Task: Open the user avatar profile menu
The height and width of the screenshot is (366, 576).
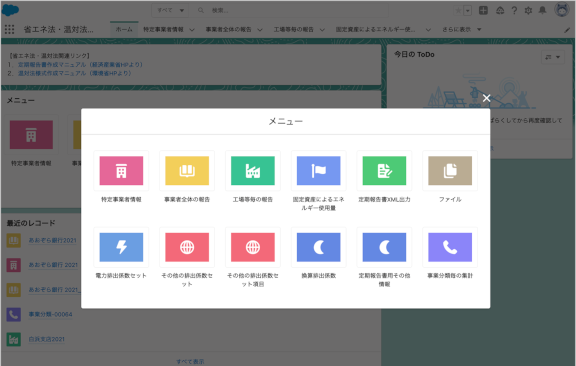Action: pyautogui.click(x=562, y=10)
